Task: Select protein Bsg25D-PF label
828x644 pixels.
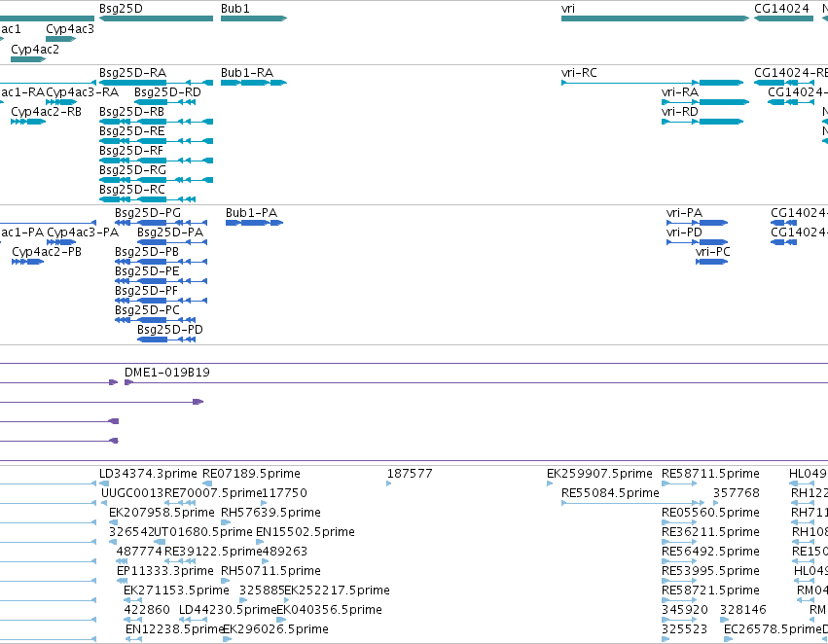Action: 146,291
